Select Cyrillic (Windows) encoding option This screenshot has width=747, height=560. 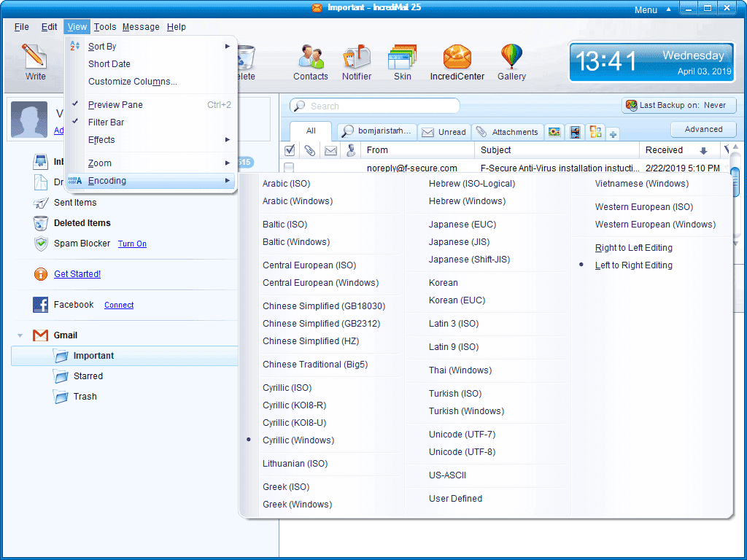click(x=298, y=440)
